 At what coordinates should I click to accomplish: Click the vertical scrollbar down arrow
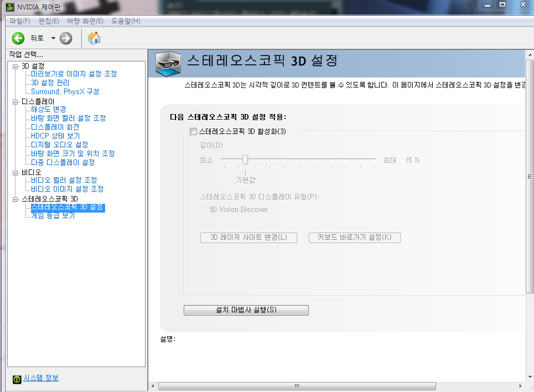point(530,377)
